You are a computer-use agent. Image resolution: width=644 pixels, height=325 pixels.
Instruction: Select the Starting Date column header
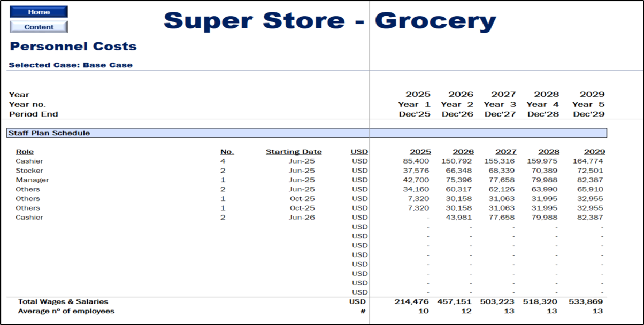pyautogui.click(x=294, y=152)
